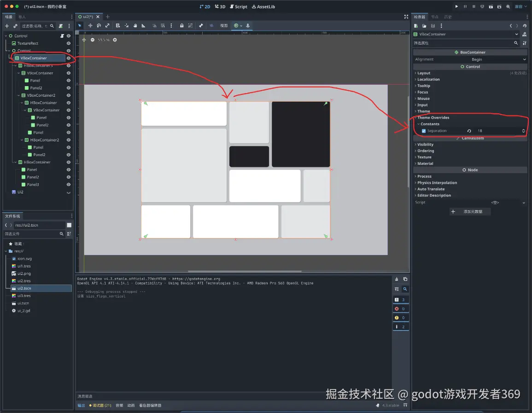Image resolution: width=532 pixels, height=413 pixels.
Task: Toggle visibility of Panel3 node
Action: coord(69,185)
